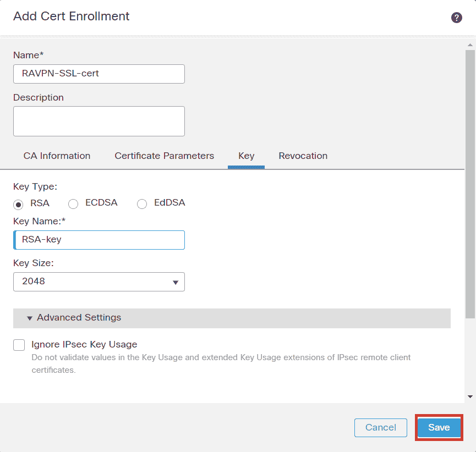476x452 pixels.
Task: Enable Ignore IPsec Key Usage checkbox
Action: pos(19,345)
